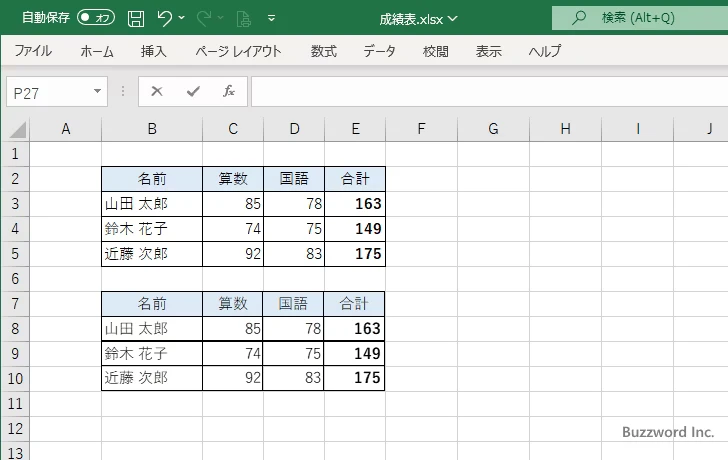The width and height of the screenshot is (728, 460).
Task: Select 山田 太郎 cell in row 8
Action: point(152,329)
